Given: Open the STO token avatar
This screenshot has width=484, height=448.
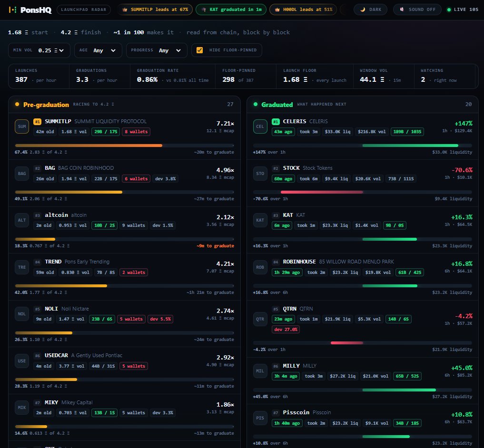Looking at the screenshot, I should [x=260, y=174].
